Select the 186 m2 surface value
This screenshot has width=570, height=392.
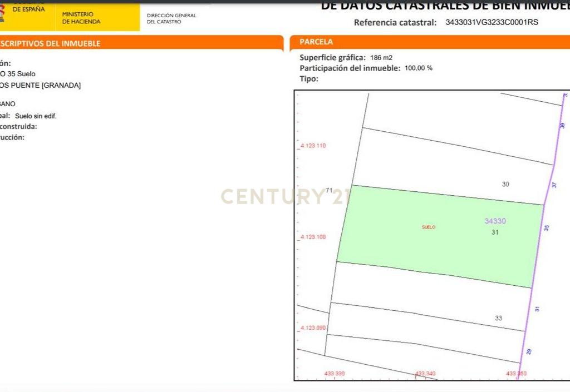coord(381,58)
